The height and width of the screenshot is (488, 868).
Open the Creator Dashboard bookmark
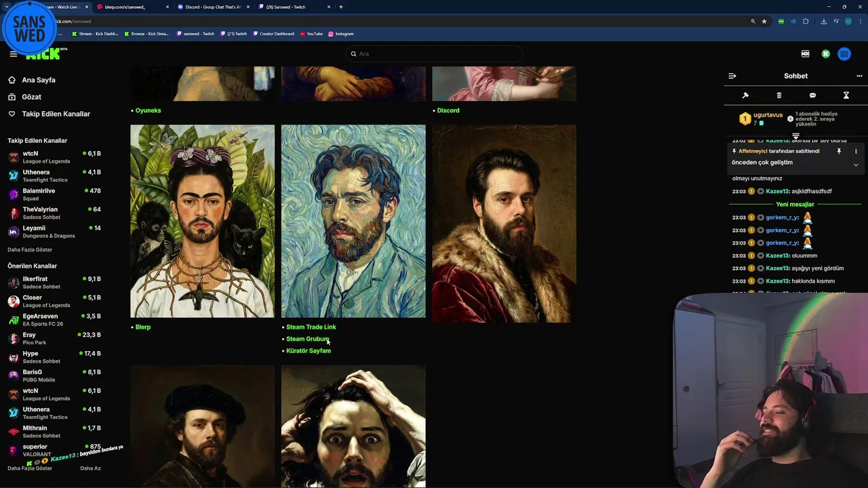pos(273,34)
